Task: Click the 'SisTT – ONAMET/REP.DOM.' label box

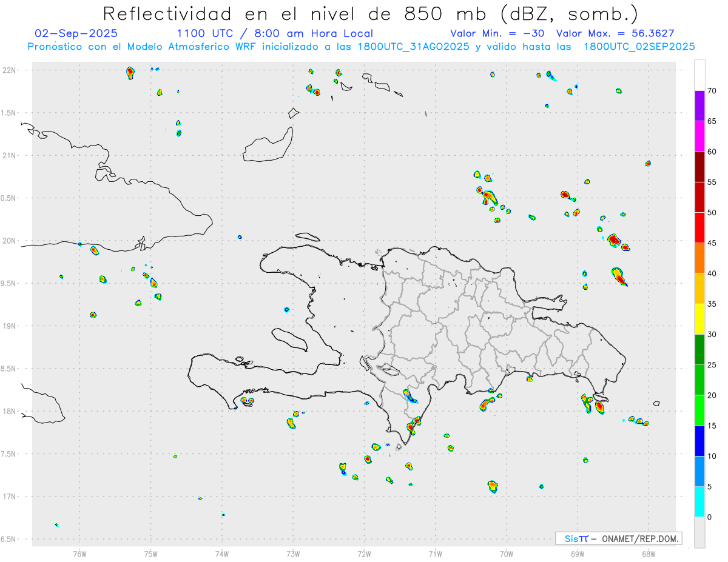Action: [618, 538]
